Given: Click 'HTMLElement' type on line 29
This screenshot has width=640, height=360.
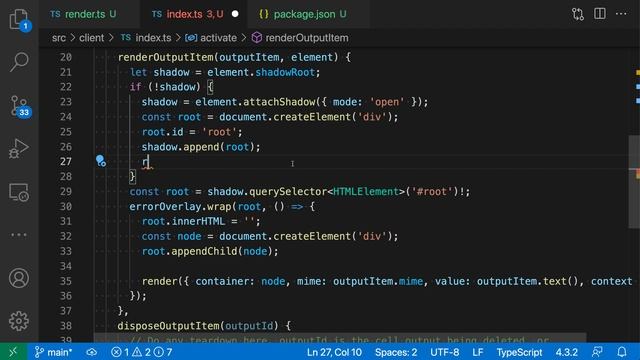Looking at the screenshot, I should click(366, 191).
